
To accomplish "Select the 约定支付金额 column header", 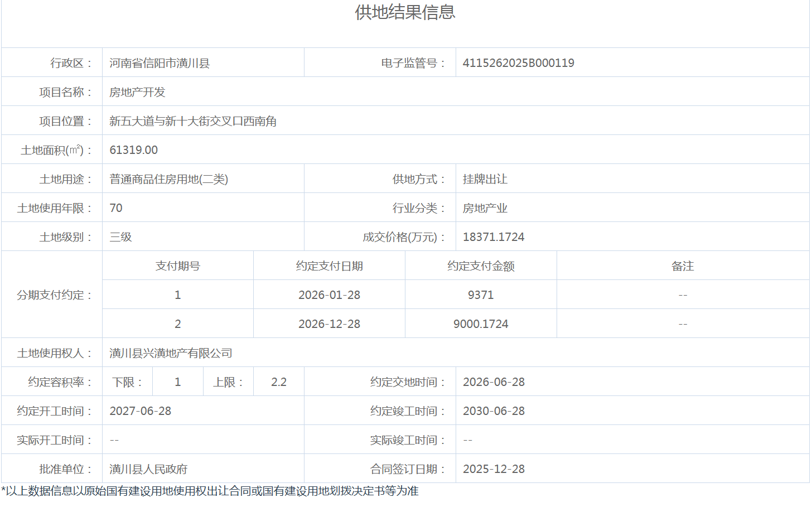I will click(481, 266).
